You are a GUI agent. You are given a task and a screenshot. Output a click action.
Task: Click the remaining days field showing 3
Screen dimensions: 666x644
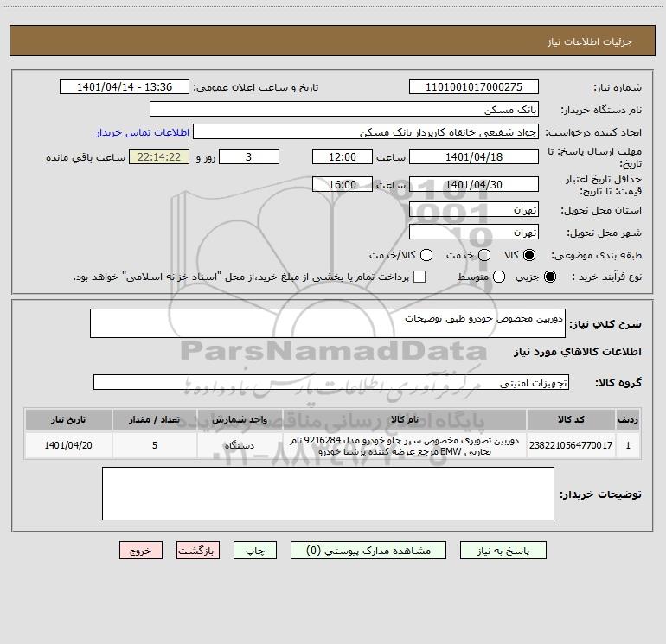pos(249,156)
